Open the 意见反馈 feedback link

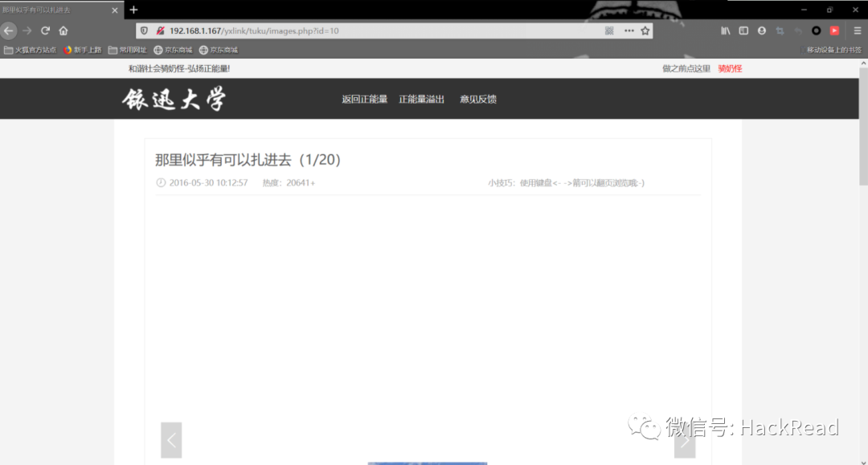point(478,100)
